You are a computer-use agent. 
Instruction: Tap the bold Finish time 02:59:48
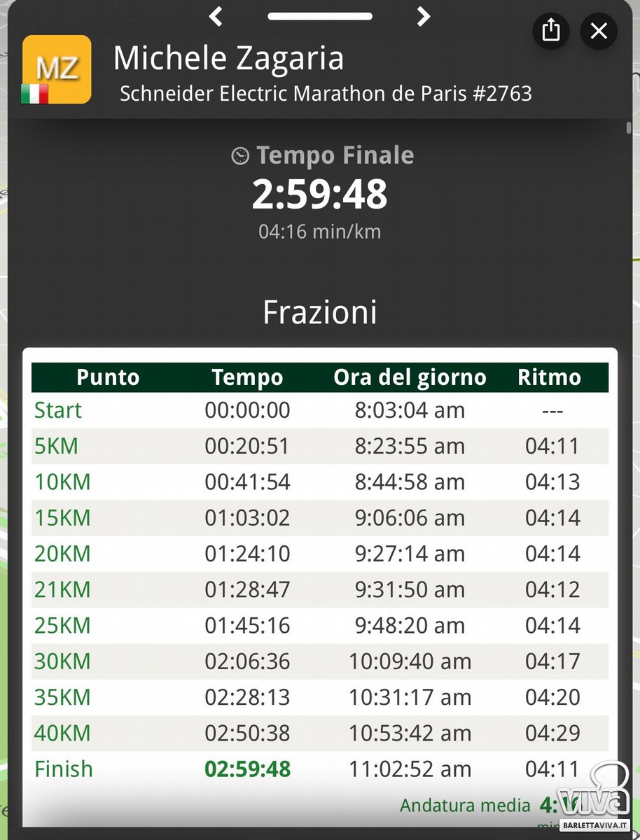pos(247,769)
